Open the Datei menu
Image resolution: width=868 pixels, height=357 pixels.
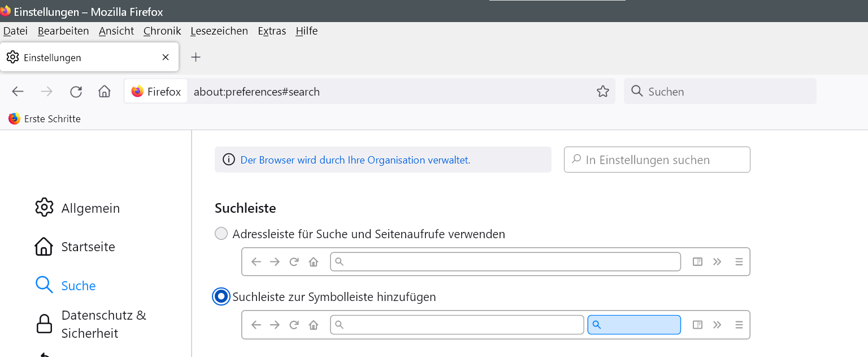[x=15, y=31]
